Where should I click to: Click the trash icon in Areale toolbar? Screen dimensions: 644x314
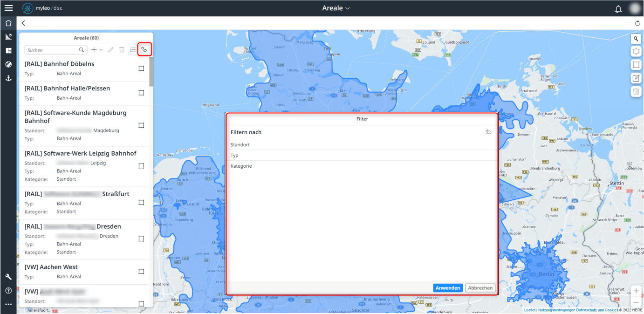(122, 50)
